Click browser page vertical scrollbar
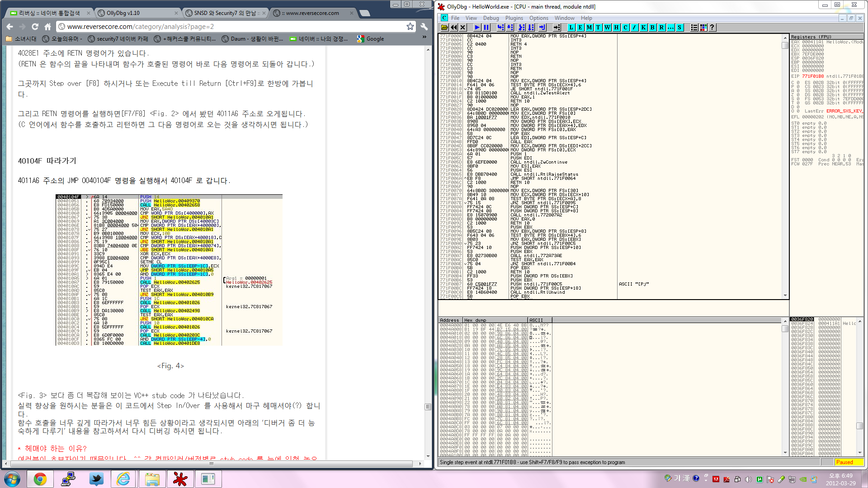 click(428, 407)
